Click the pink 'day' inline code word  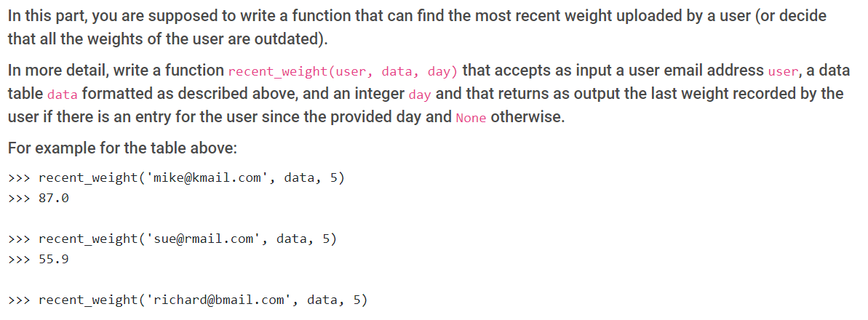coord(419,94)
